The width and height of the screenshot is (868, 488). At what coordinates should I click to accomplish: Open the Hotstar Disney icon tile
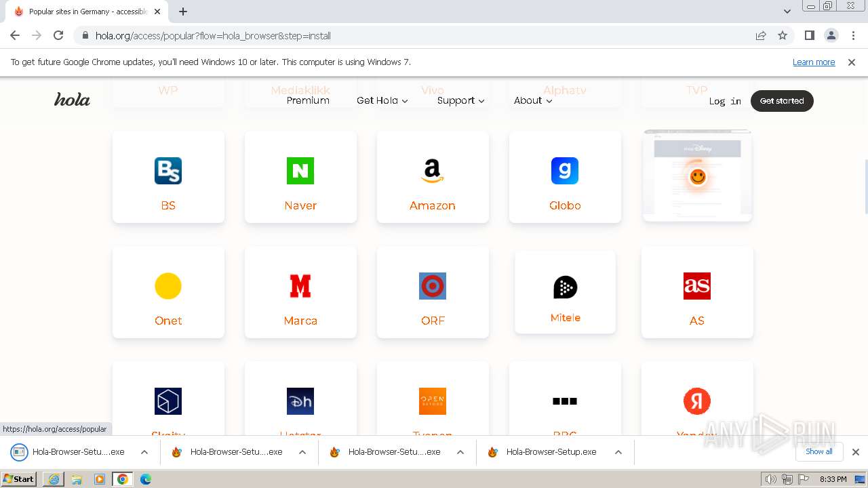[x=300, y=401]
